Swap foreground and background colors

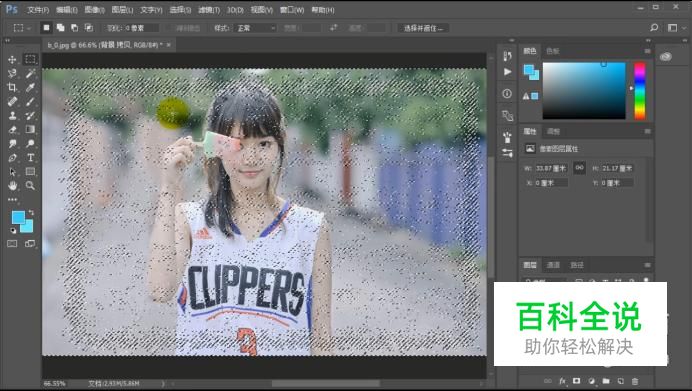pos(31,213)
